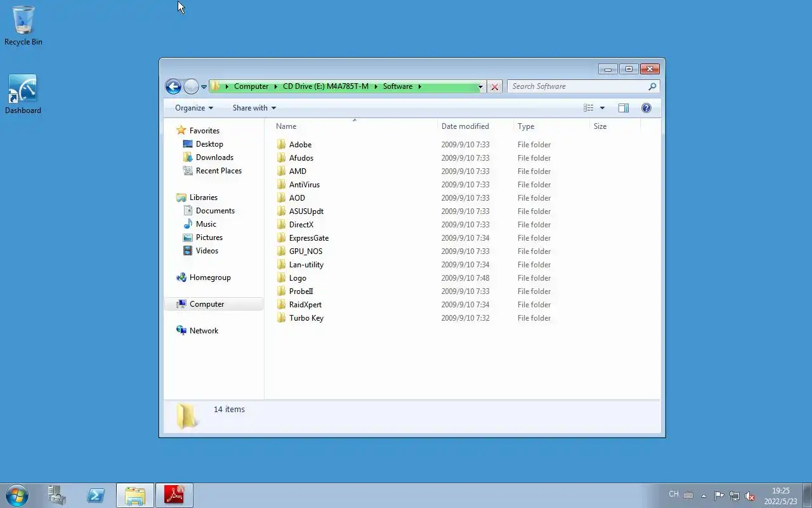
Task: Click the 2009/9/10 7:32 date cell
Action: click(x=465, y=318)
